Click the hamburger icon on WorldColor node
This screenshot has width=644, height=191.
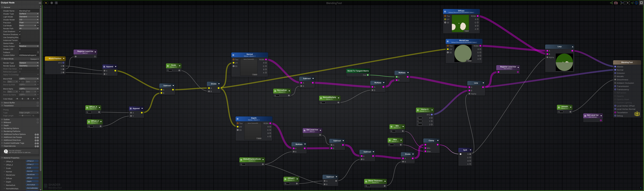448,41
